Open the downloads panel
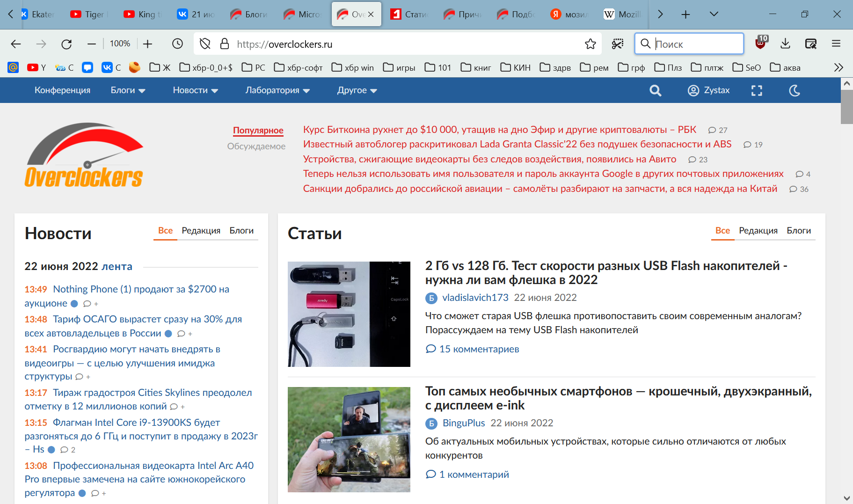This screenshot has width=853, height=504. coord(786,44)
